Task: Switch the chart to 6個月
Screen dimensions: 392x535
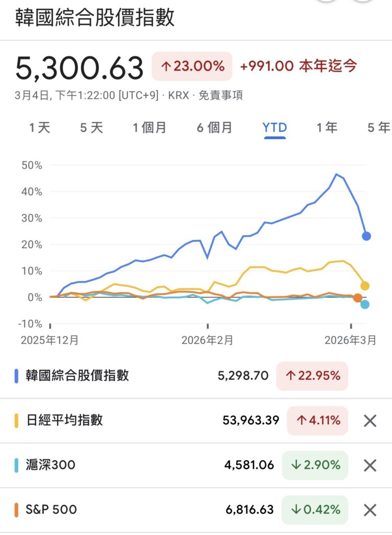Action: coord(214,128)
